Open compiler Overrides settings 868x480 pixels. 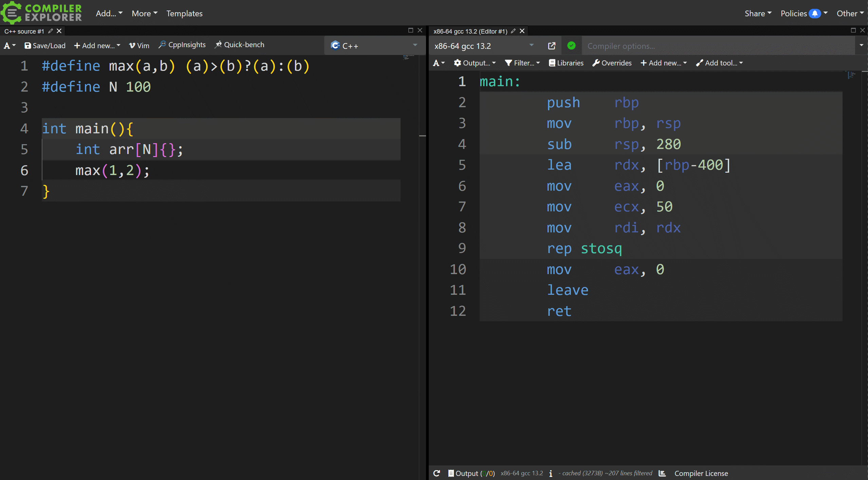point(611,63)
